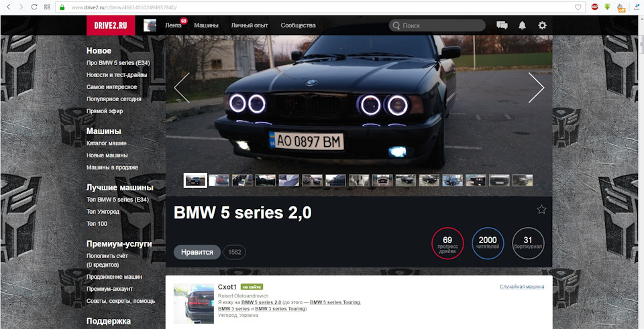Open settings gear icon
644x329 pixels.
[542, 25]
